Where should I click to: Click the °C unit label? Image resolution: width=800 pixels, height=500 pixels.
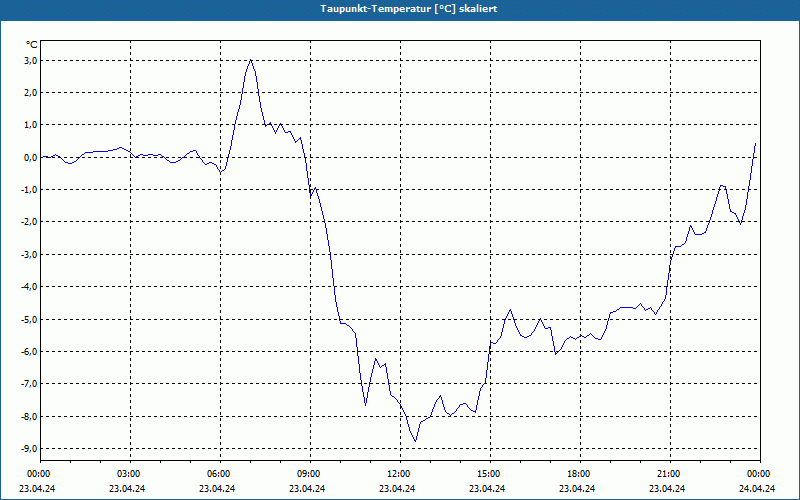[x=32, y=44]
